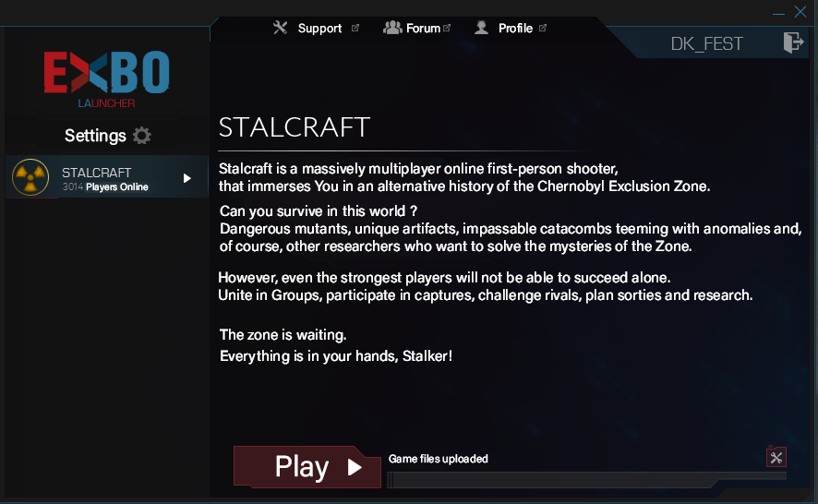Select STALCRAFT in the game list
Image resolution: width=818 pixels, height=504 pixels.
pos(107,177)
